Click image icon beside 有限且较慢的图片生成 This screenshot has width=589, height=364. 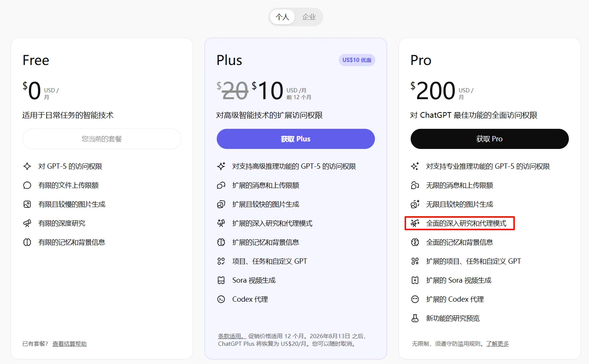point(27,204)
